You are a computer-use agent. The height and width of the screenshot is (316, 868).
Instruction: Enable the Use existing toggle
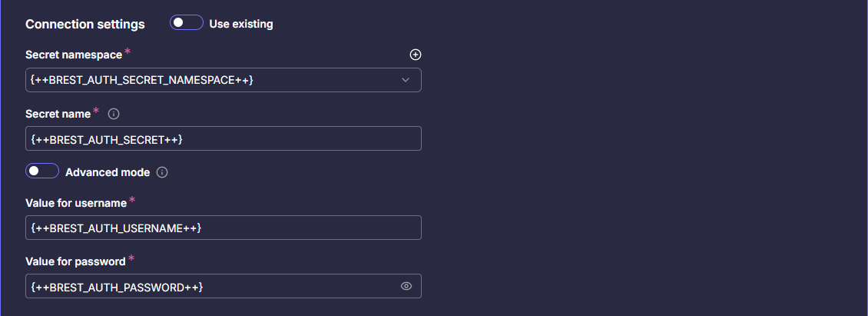coord(187,23)
